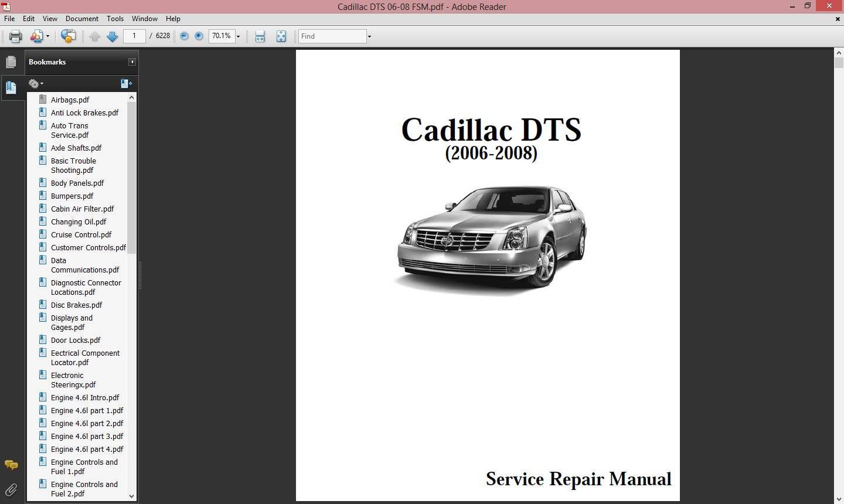Screen dimensions: 844x504
Task: Open the Window menu
Action: tap(145, 19)
